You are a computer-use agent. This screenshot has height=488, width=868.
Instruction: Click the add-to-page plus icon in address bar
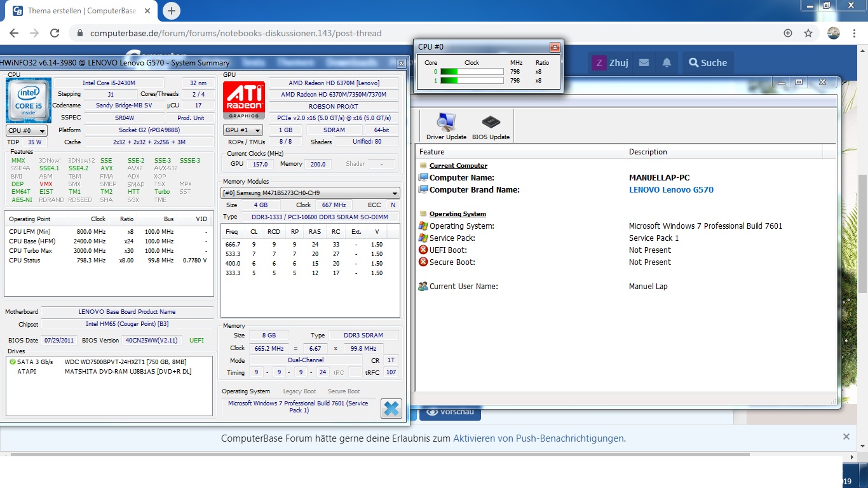click(788, 33)
